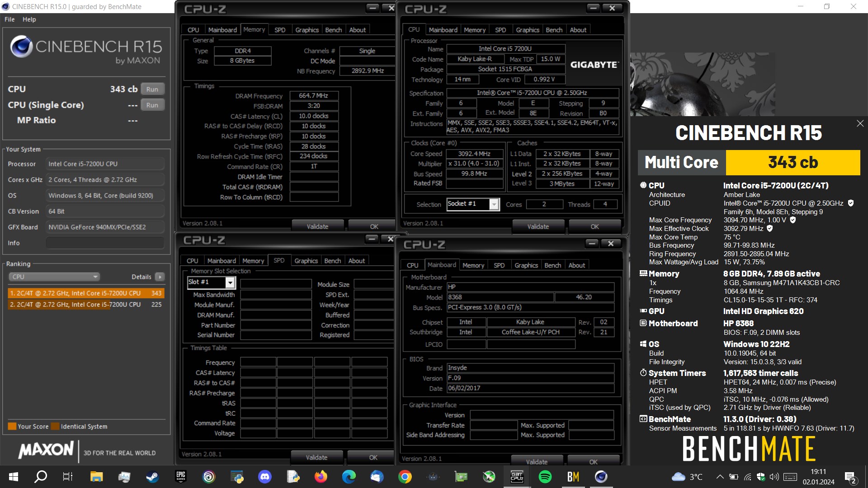Select ranking entry scoring 343
This screenshot has width=868, height=488.
click(86, 293)
